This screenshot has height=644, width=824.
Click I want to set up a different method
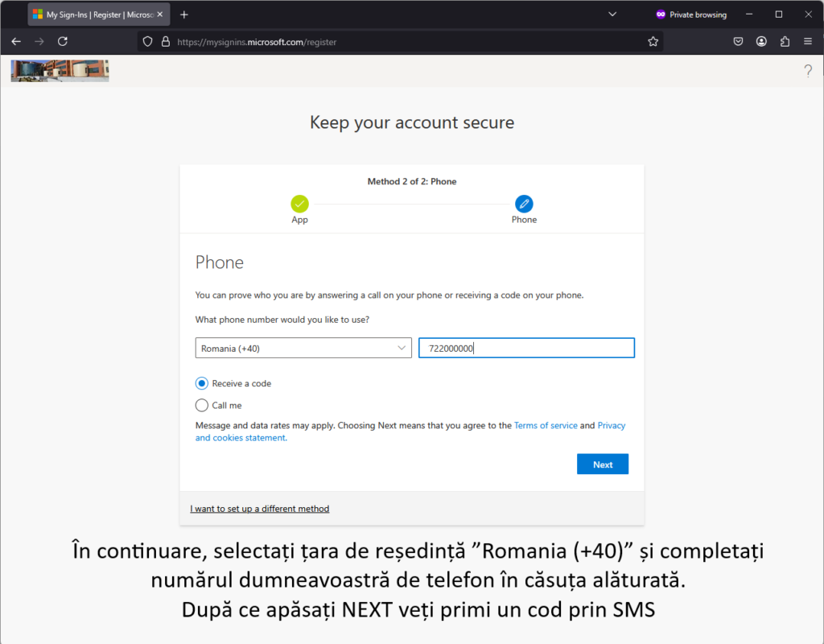pos(260,509)
